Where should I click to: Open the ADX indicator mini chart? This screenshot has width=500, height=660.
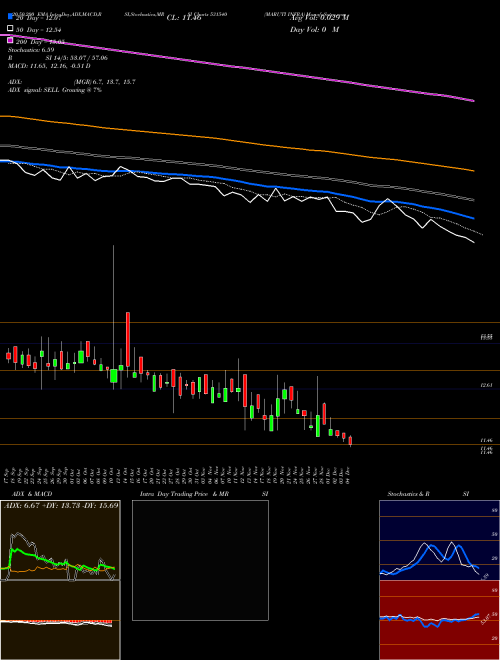[60, 540]
